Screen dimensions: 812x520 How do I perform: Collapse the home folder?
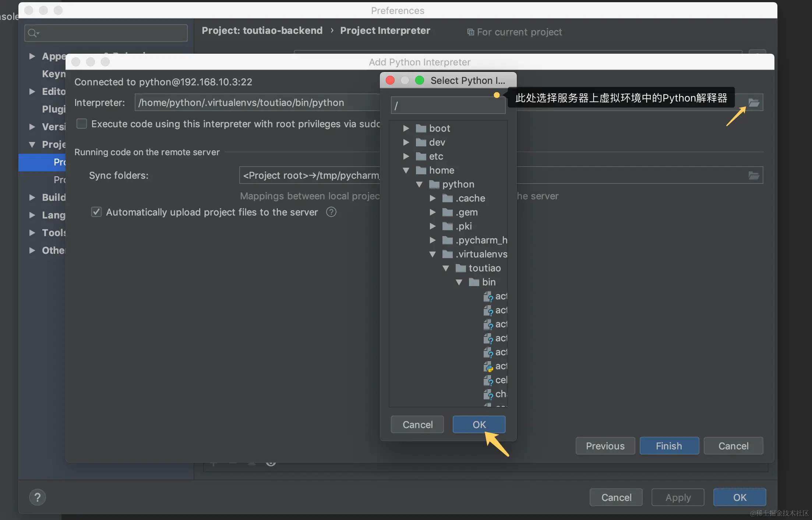(x=406, y=170)
